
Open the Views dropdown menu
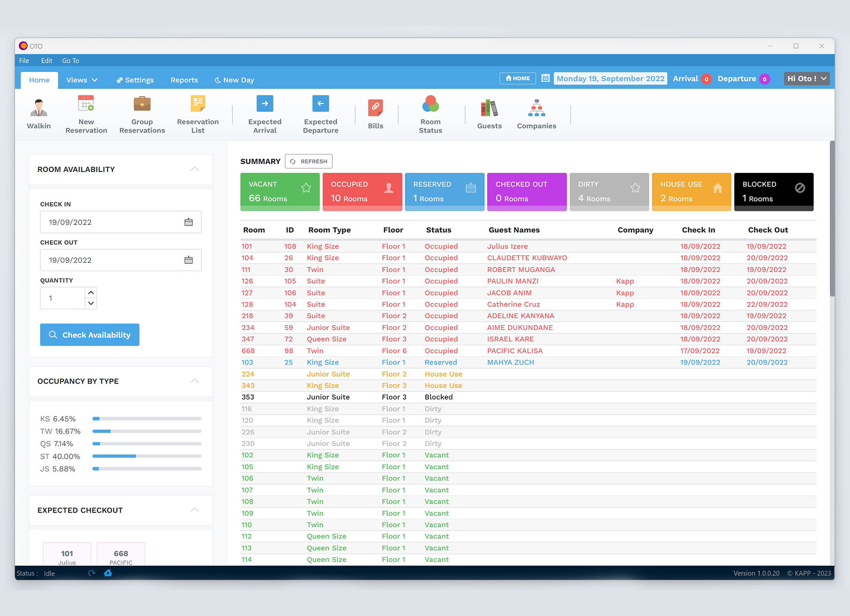click(82, 80)
